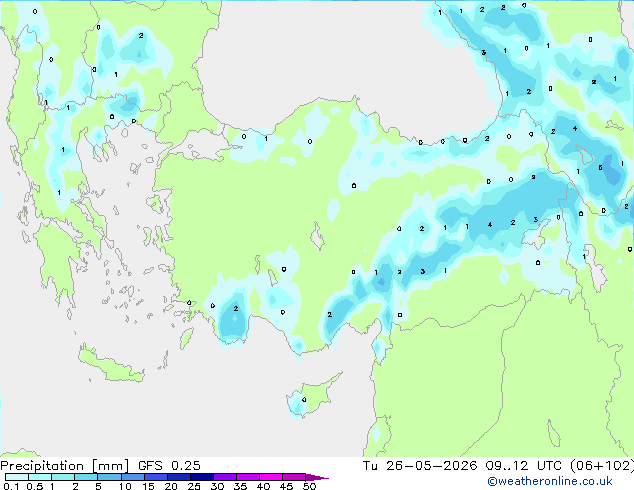Select the legend scale label '35'
This screenshot has width=634, height=490.
coord(240,486)
